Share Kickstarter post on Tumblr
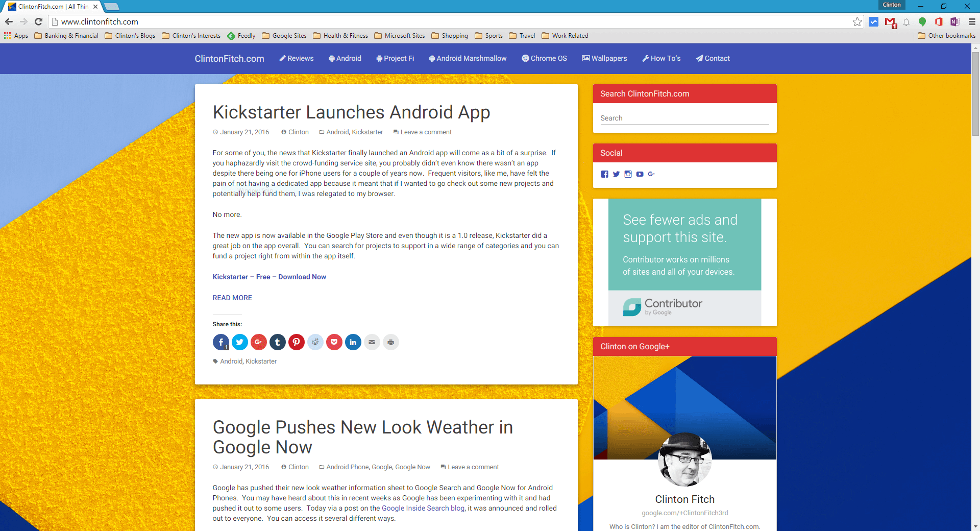Screen dimensions: 980x531 [x=278, y=342]
